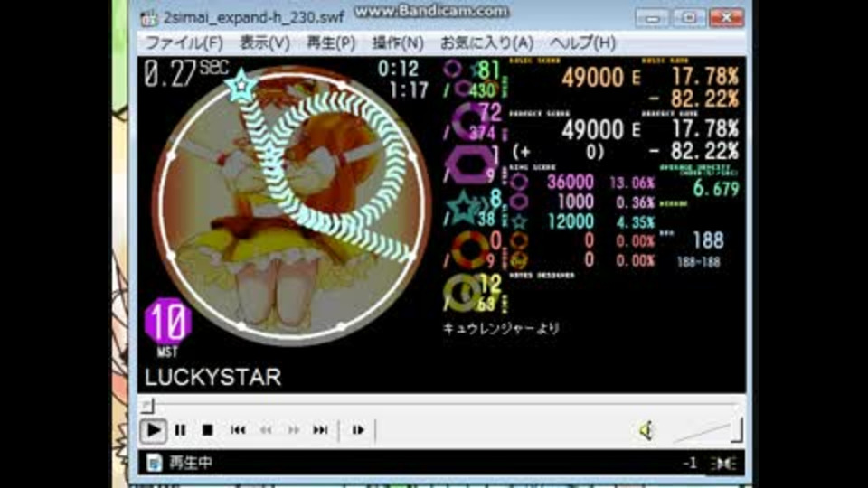Pause the playback
This screenshot has height=488, width=868.
pos(181,430)
